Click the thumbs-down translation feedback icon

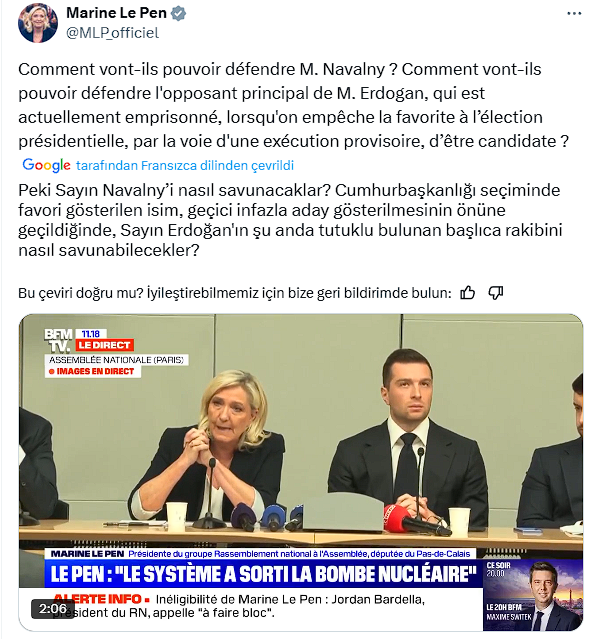(496, 293)
